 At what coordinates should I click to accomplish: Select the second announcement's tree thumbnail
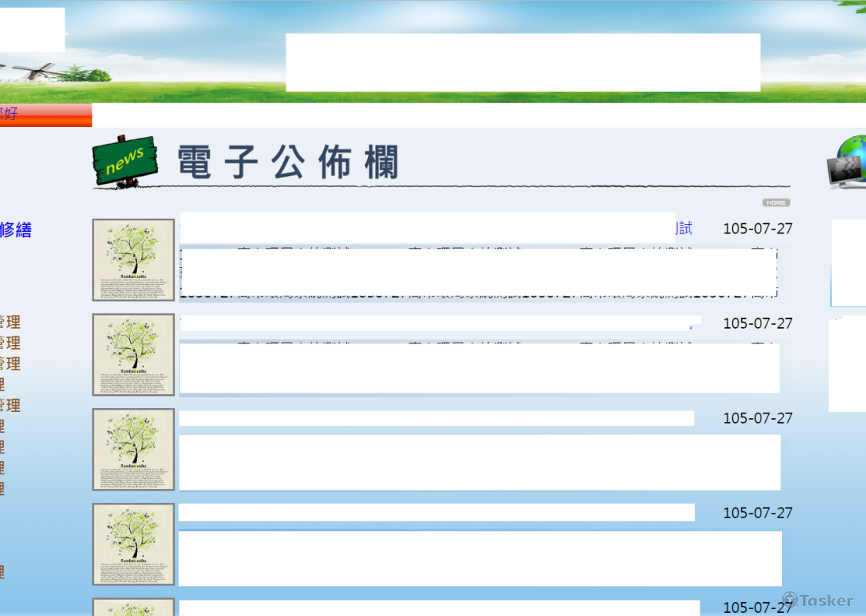(134, 354)
